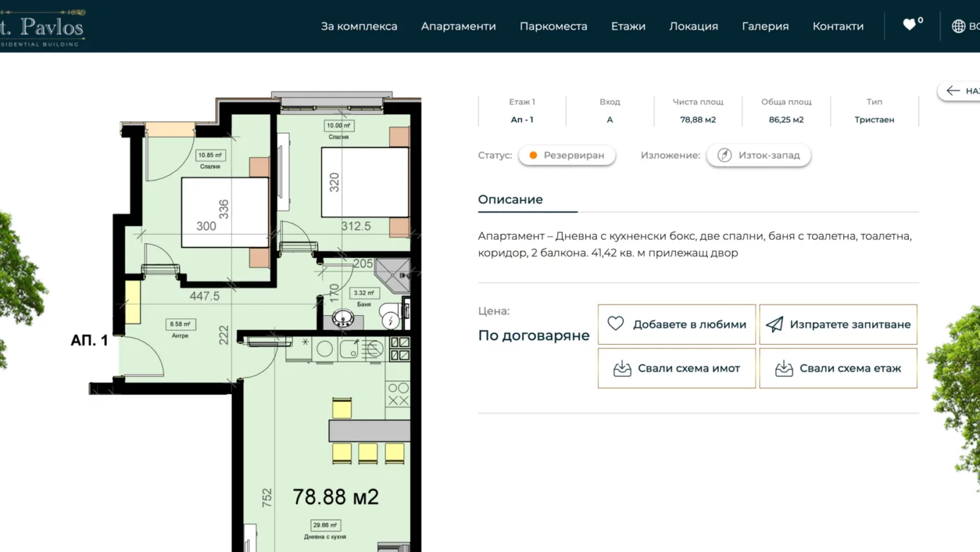Open the За комплекса menu item
This screenshot has height=552, width=980.
point(359,26)
